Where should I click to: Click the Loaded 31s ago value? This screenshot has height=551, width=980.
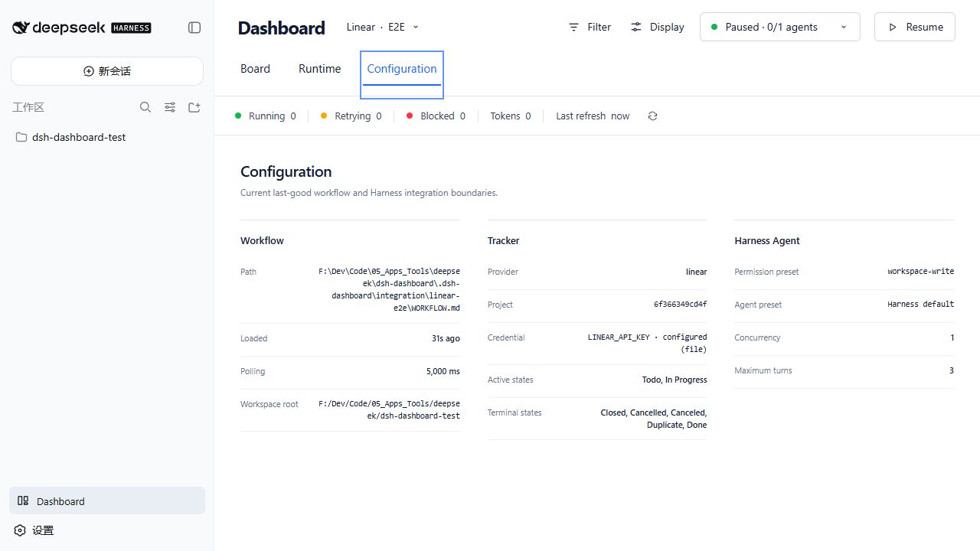coord(446,338)
